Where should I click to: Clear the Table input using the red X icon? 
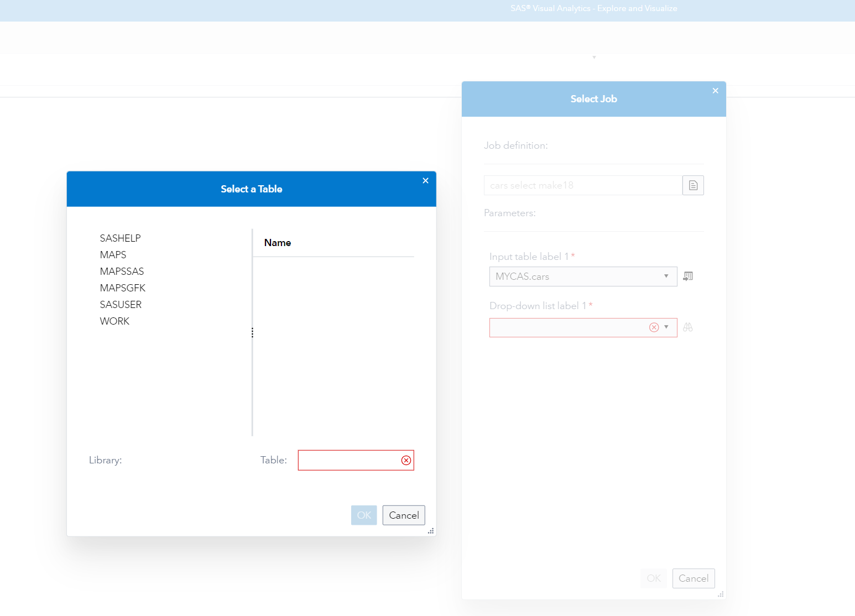(x=405, y=460)
